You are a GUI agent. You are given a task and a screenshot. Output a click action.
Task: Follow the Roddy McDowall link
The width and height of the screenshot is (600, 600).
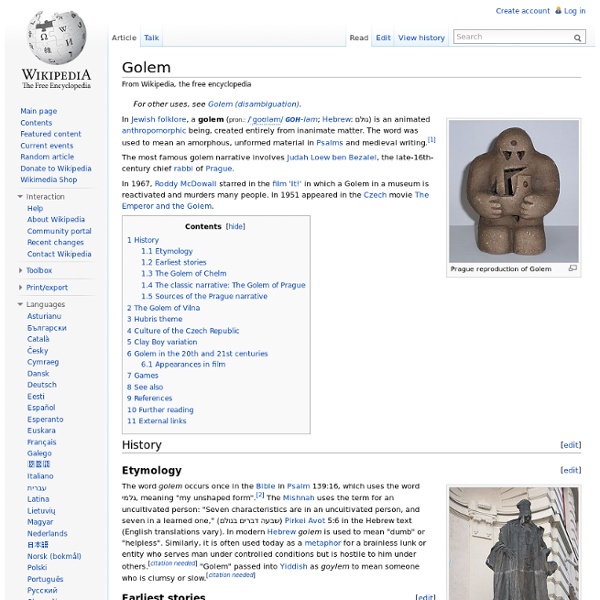[x=185, y=184]
